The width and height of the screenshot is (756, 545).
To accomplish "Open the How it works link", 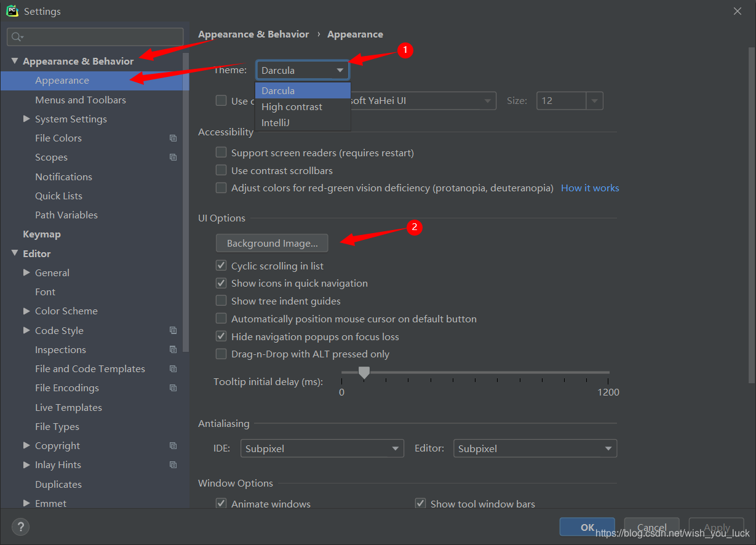I will [590, 188].
